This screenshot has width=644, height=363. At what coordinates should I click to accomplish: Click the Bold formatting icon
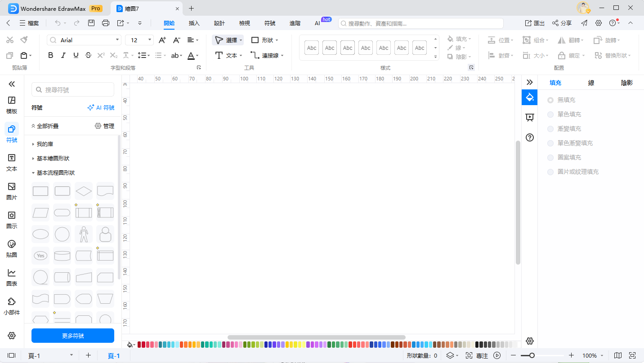point(51,55)
